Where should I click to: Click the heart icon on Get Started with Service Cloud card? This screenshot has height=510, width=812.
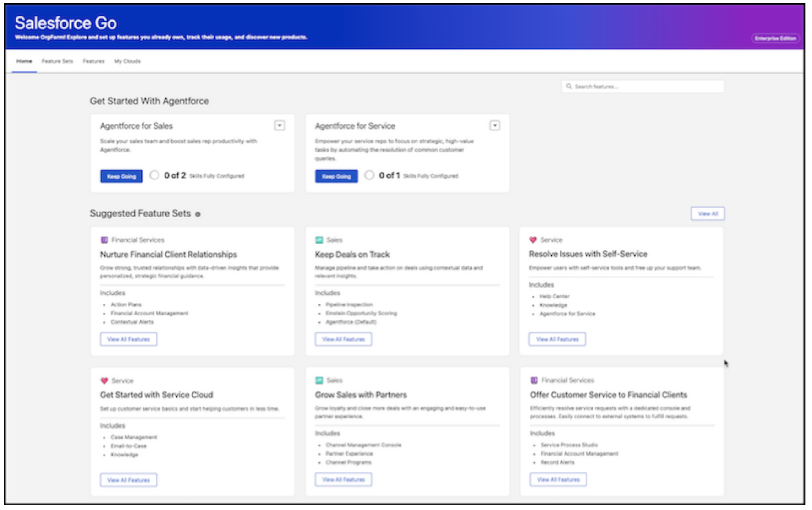(104, 380)
